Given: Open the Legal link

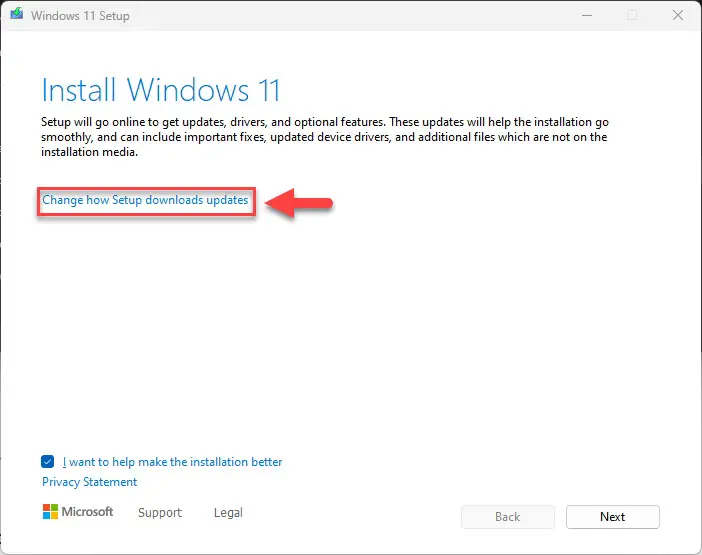Looking at the screenshot, I should [x=228, y=512].
